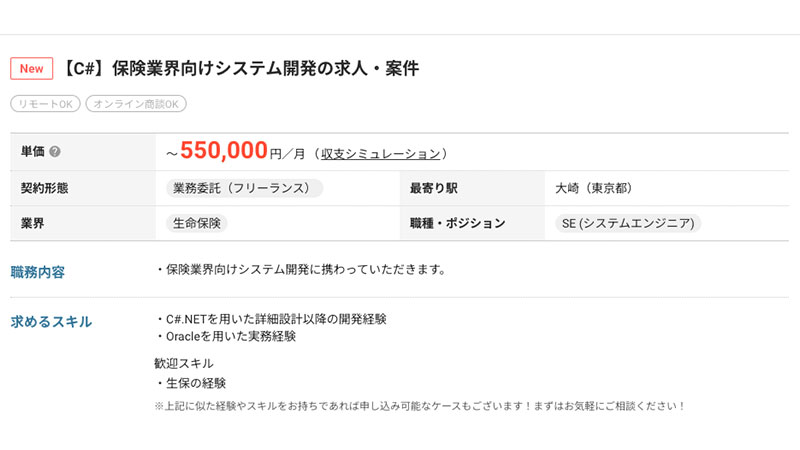Image resolution: width=800 pixels, height=450 pixels.
Task: Click the 歓迎スキル subheading
Action: pos(184,363)
